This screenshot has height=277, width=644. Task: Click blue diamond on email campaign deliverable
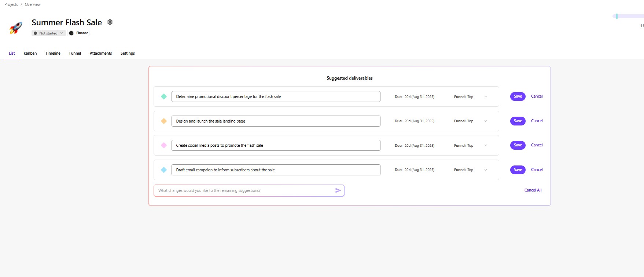pyautogui.click(x=164, y=170)
